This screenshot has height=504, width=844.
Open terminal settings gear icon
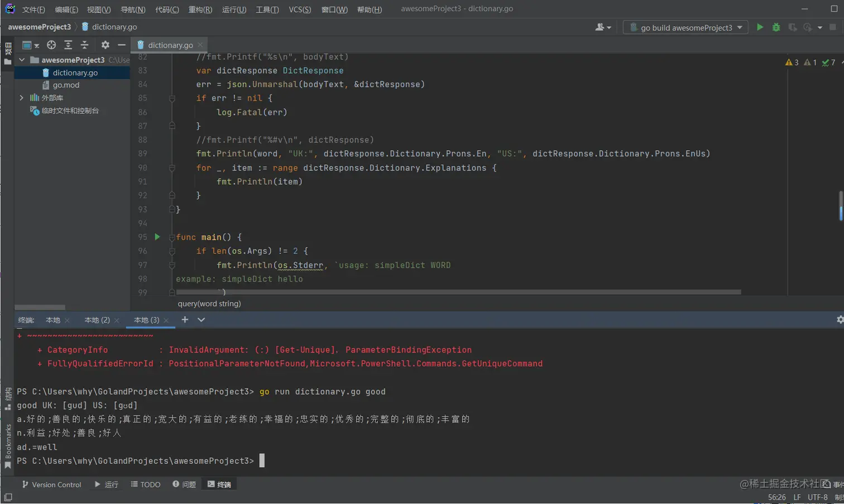840,319
